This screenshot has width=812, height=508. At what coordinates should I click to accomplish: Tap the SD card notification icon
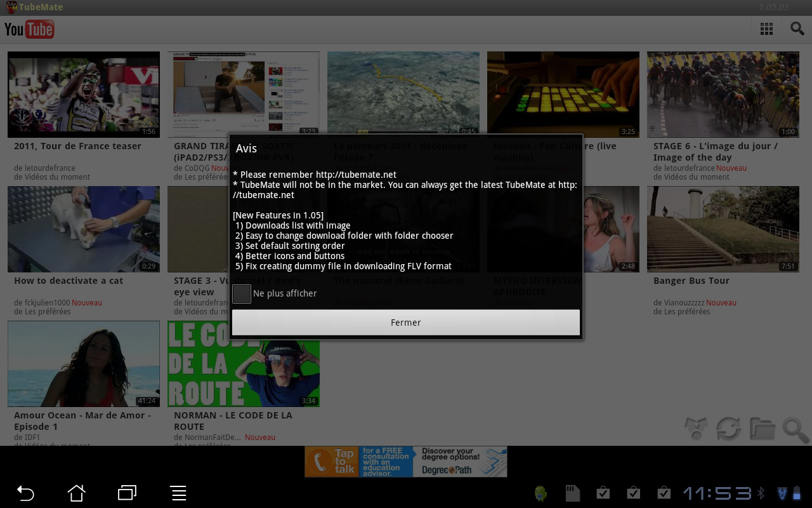click(573, 493)
